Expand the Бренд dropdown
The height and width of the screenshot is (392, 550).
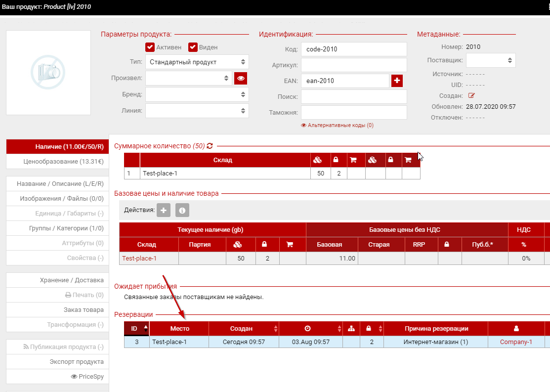(197, 94)
